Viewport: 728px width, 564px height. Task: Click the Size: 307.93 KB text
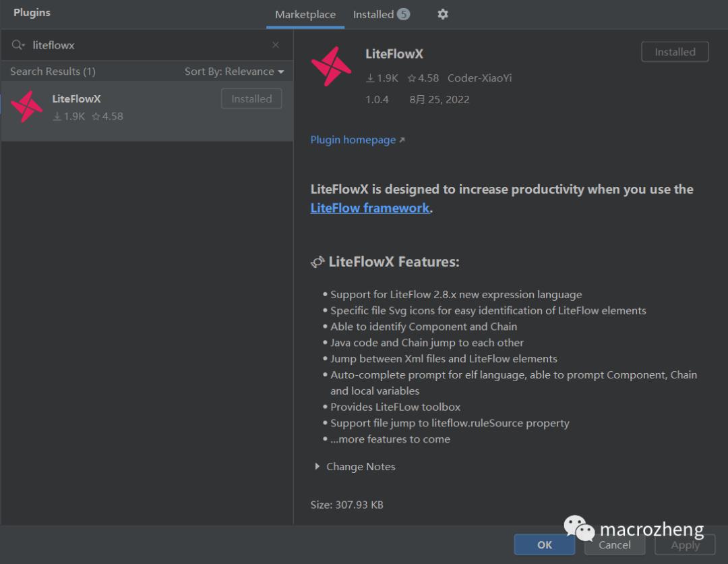pos(347,505)
